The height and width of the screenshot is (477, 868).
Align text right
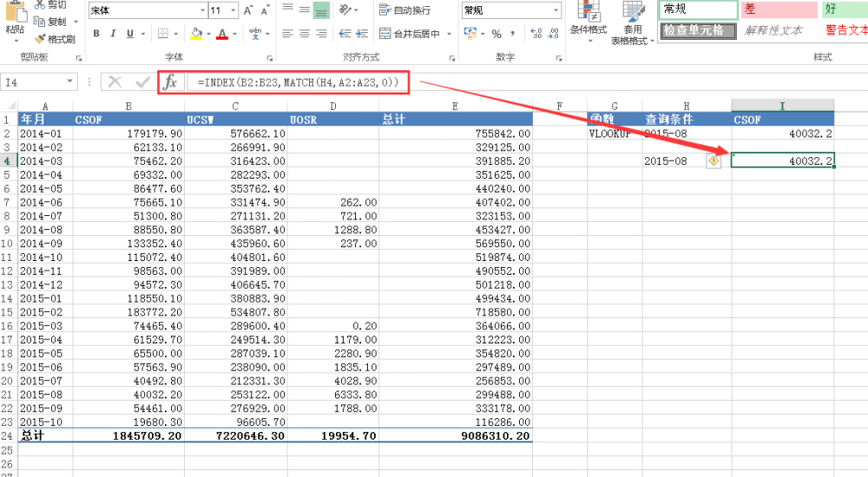(x=321, y=34)
